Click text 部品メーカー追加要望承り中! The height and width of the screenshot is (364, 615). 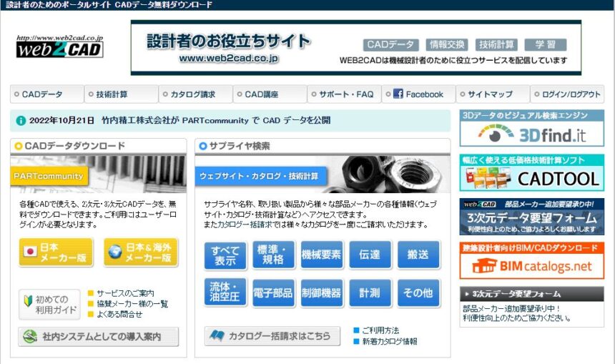[x=512, y=309]
